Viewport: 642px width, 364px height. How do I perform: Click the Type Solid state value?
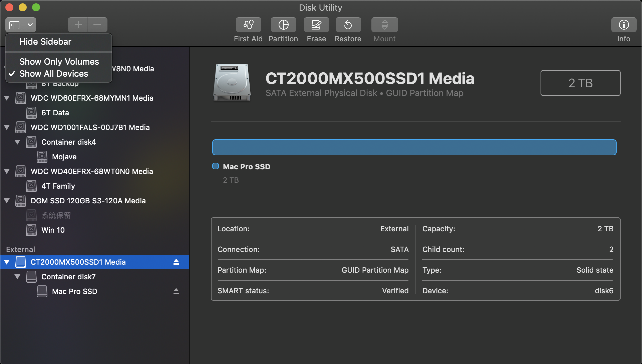[x=595, y=270]
